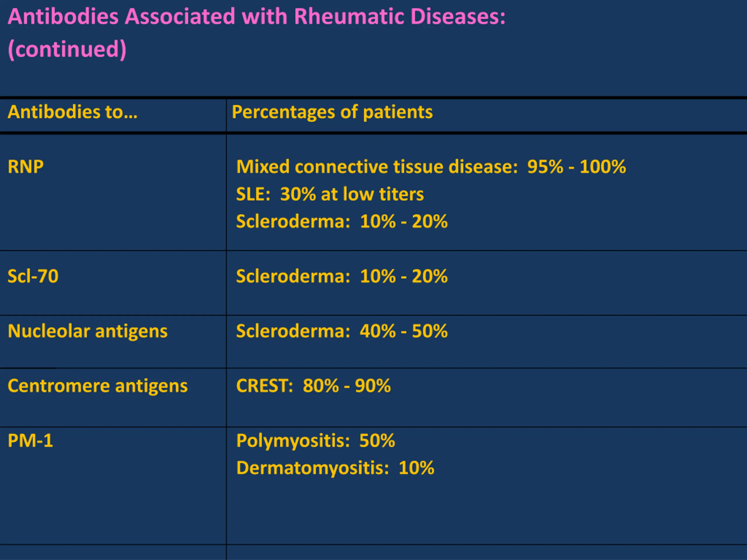The image size is (747, 560).
Task: Click the "CREST: 80% - 90%" entry
Action: tap(313, 386)
